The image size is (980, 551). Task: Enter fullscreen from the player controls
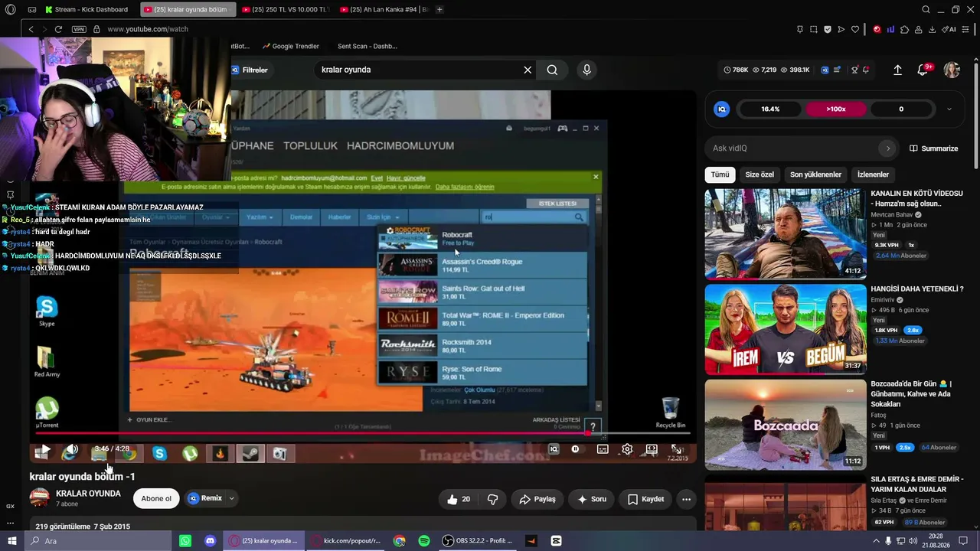tap(676, 449)
